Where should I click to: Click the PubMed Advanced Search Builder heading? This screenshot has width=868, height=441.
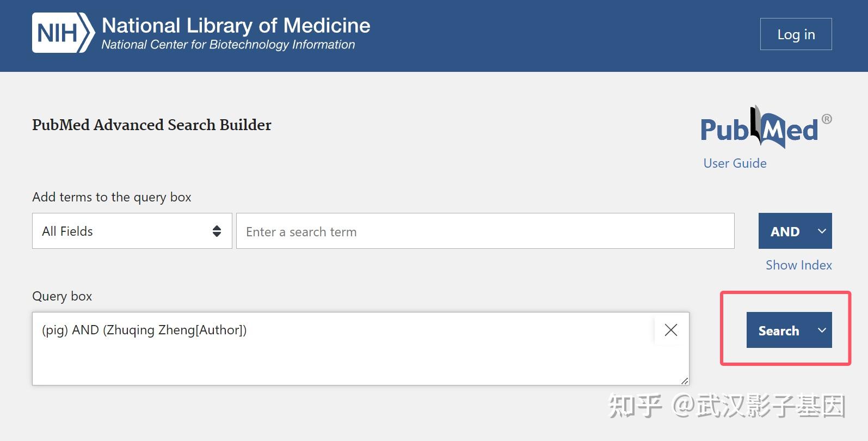point(151,125)
